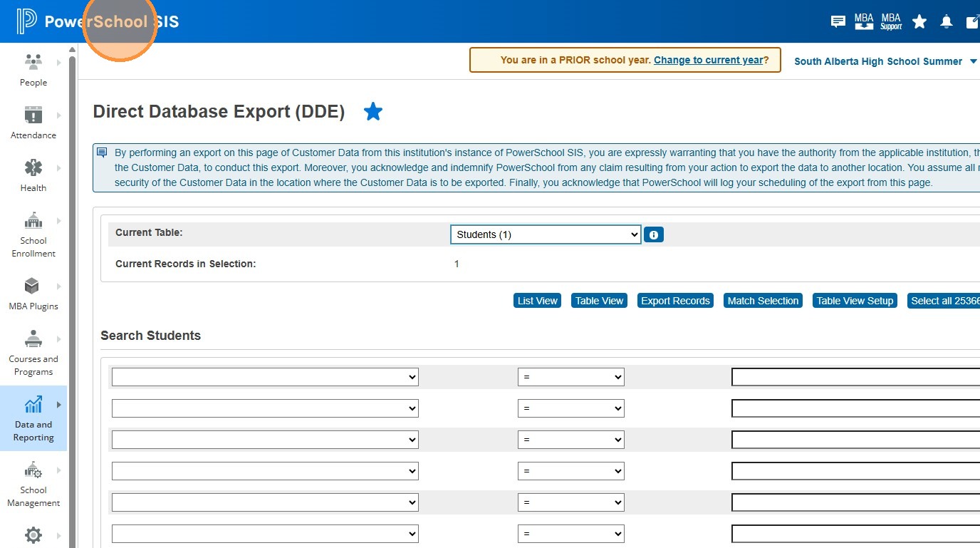Image resolution: width=980 pixels, height=548 pixels.
Task: Open Table View Setup
Action: tap(855, 301)
